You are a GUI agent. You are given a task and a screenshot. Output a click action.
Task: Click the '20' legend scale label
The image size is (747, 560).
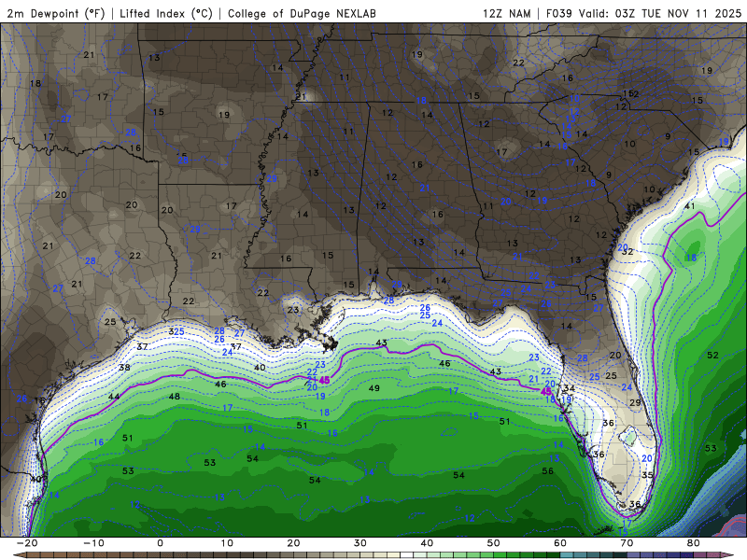pos(293,543)
